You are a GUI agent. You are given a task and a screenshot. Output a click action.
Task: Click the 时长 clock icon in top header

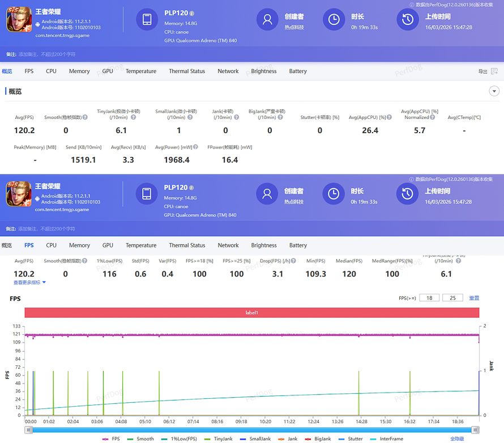(x=334, y=20)
